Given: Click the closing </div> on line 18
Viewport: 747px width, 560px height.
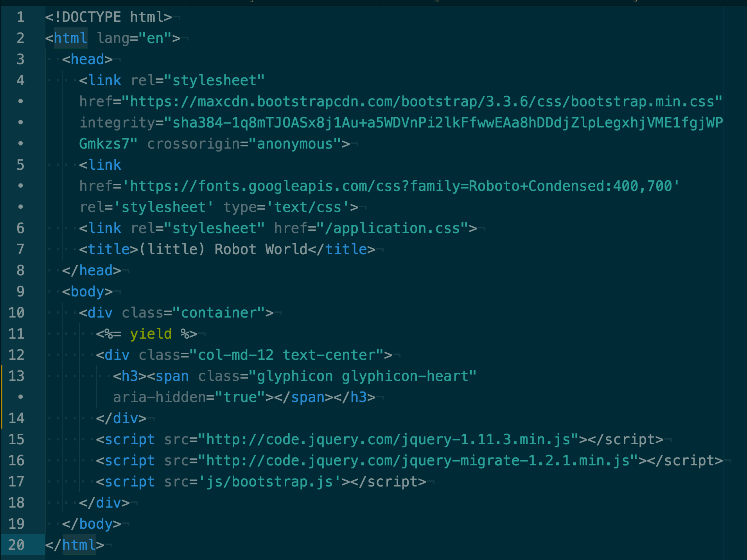Looking at the screenshot, I should click(104, 503).
